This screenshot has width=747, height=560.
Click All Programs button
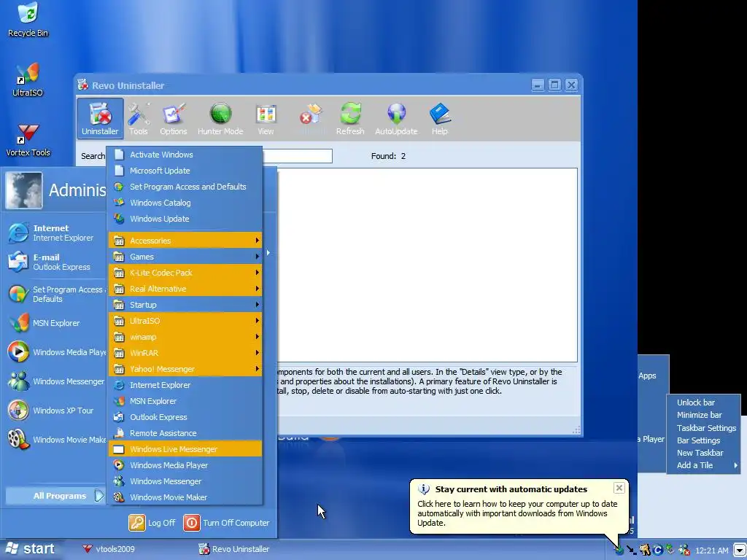click(x=55, y=496)
